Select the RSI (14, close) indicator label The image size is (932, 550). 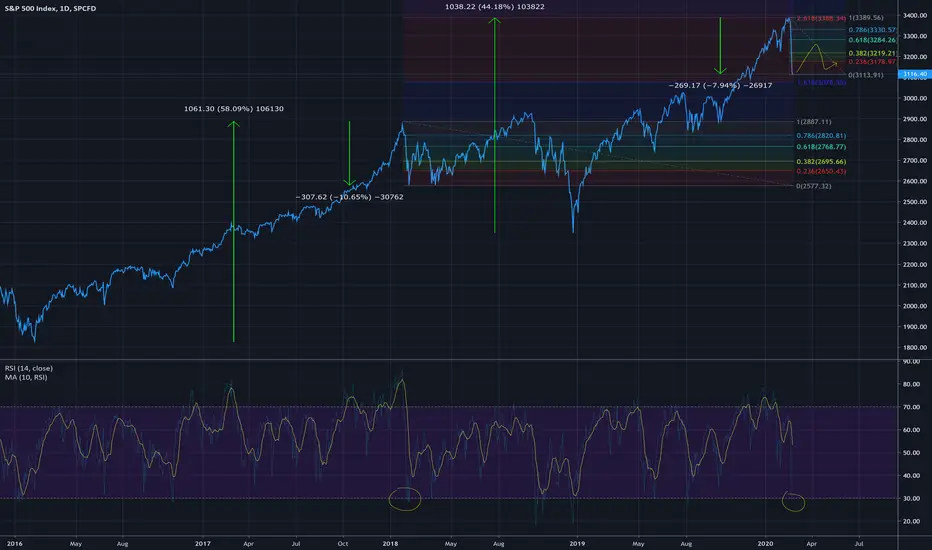[29, 369]
